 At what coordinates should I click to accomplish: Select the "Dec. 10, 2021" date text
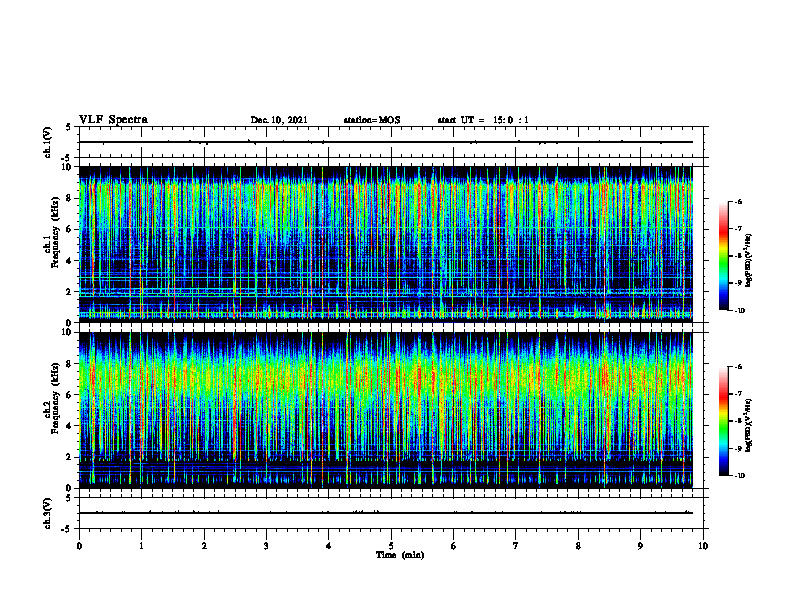click(279, 120)
